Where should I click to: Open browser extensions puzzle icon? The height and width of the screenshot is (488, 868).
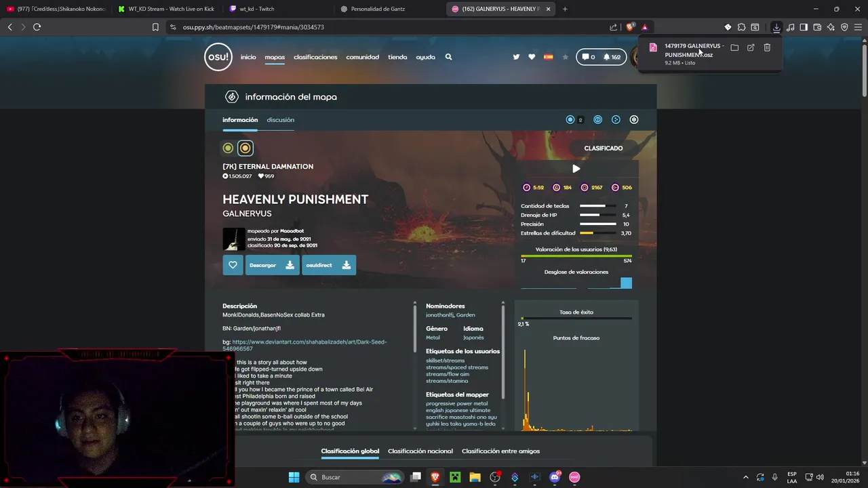(x=741, y=27)
